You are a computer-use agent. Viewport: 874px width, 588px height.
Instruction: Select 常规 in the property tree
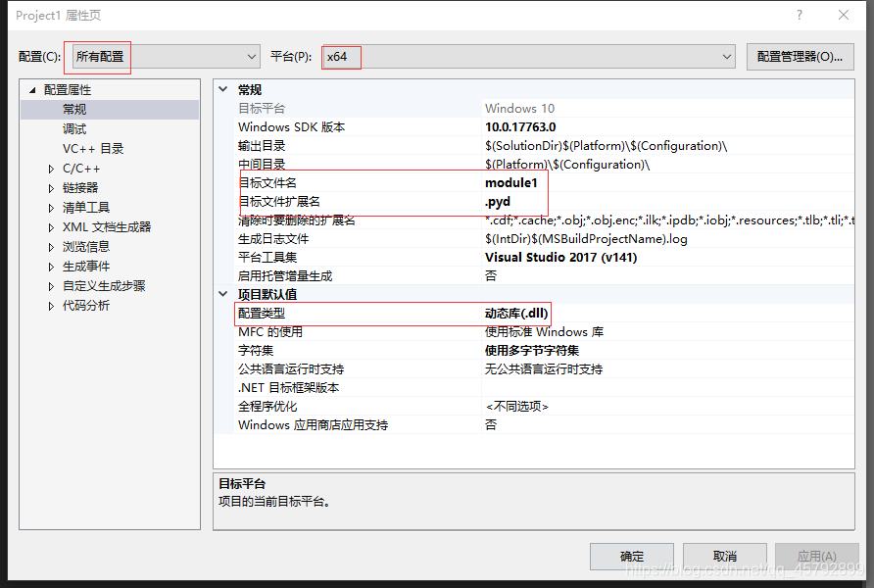[74, 109]
